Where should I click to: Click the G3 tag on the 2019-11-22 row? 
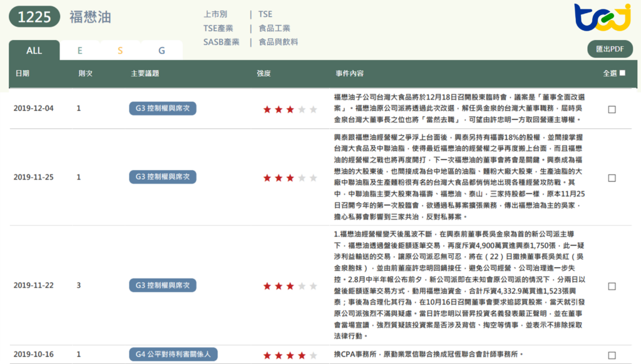(162, 286)
